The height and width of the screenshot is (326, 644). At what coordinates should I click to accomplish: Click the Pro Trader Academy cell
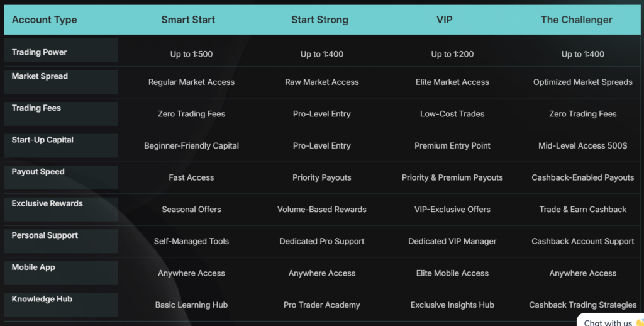pos(322,305)
